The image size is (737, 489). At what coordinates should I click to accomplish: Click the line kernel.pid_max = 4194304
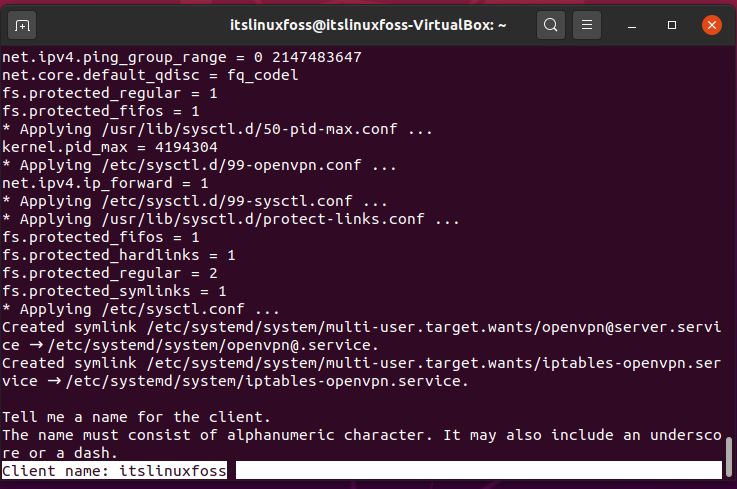pyautogui.click(x=110, y=147)
